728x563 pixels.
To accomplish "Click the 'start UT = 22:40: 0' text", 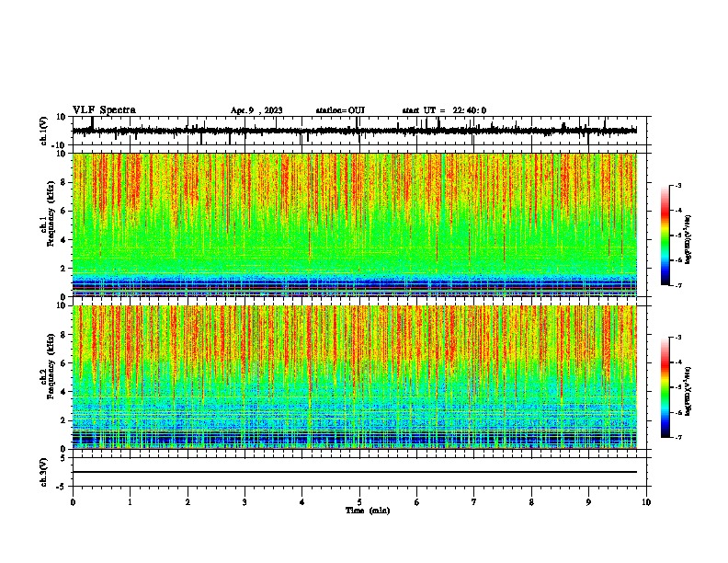I will [x=444, y=110].
